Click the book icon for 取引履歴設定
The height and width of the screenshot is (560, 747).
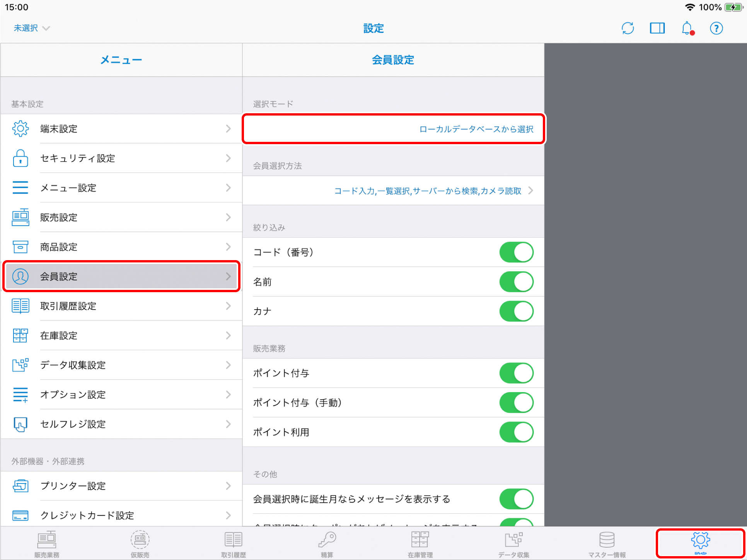[x=20, y=306]
